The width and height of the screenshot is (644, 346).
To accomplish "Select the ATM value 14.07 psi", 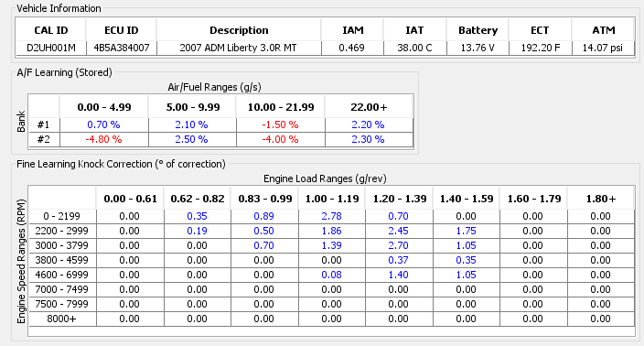I will click(603, 48).
